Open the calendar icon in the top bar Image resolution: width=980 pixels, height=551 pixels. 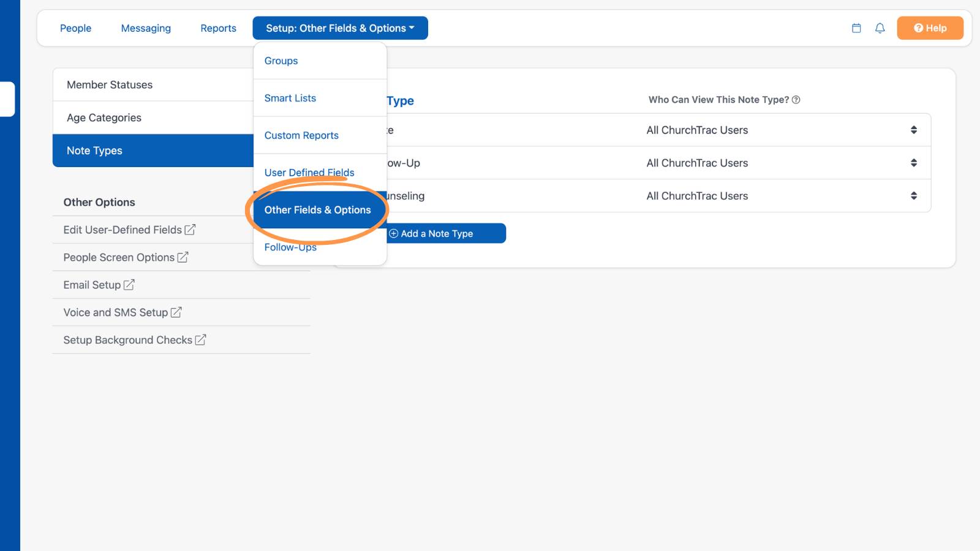pos(856,28)
